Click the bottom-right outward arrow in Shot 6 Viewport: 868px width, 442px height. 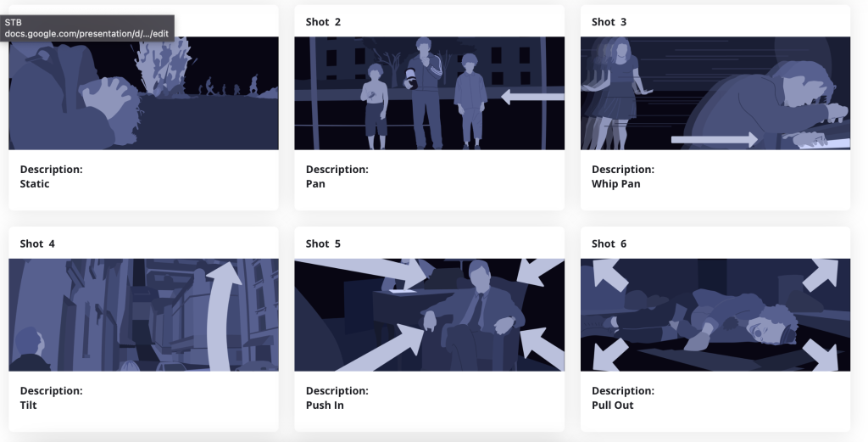point(822,355)
